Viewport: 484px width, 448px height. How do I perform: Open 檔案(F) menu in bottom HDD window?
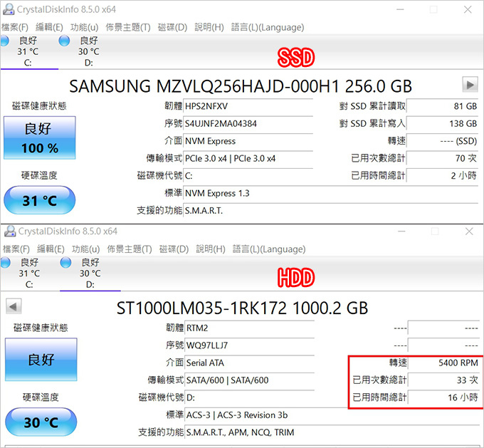tap(16, 249)
